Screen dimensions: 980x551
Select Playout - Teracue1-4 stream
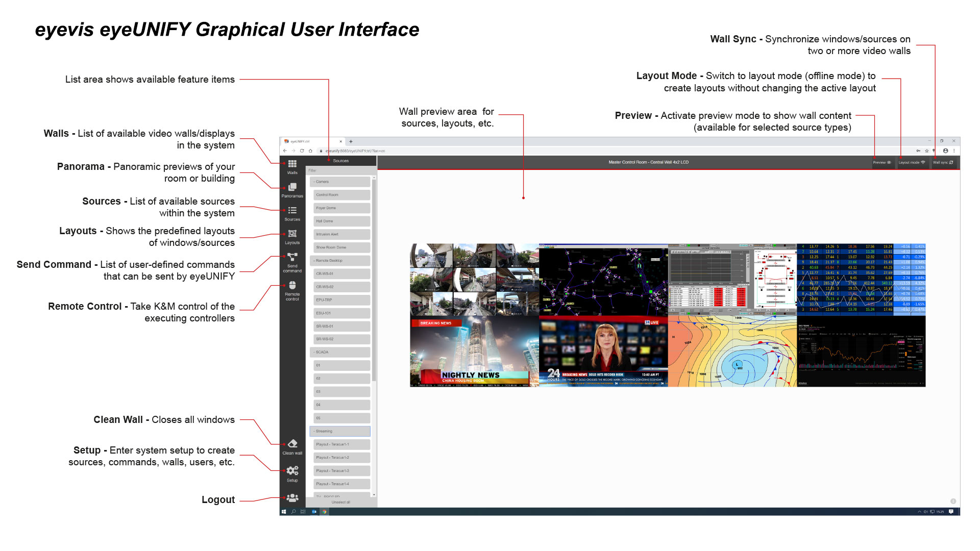[x=341, y=484]
